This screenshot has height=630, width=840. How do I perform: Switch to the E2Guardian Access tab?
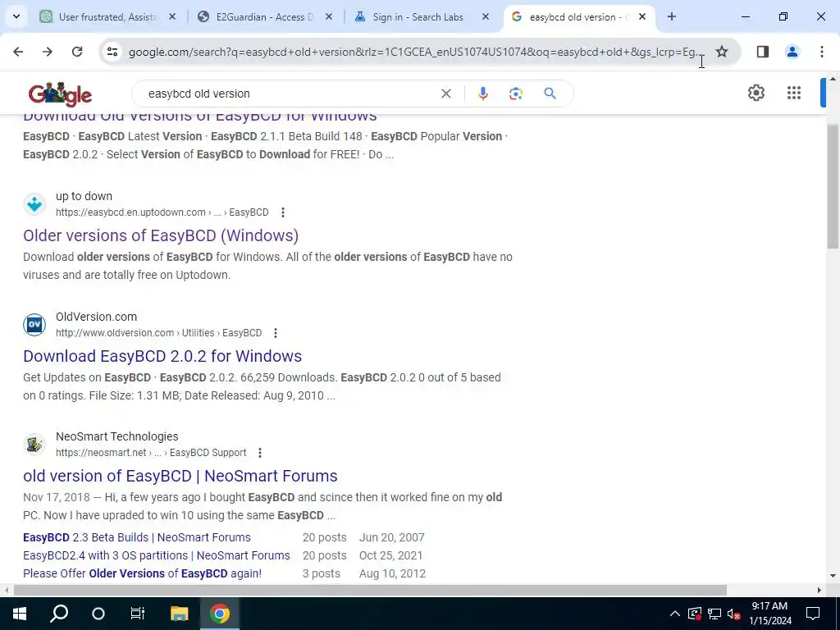(263, 17)
